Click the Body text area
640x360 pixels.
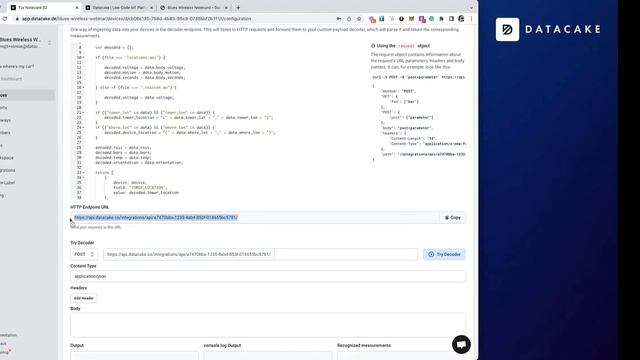pyautogui.click(x=268, y=325)
